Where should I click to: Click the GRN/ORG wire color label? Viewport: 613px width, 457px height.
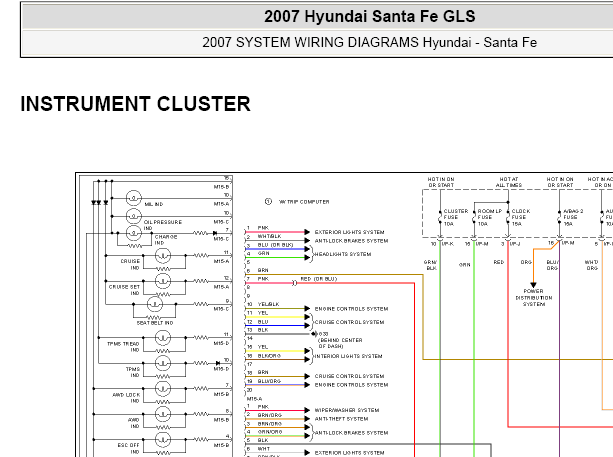coord(270,432)
